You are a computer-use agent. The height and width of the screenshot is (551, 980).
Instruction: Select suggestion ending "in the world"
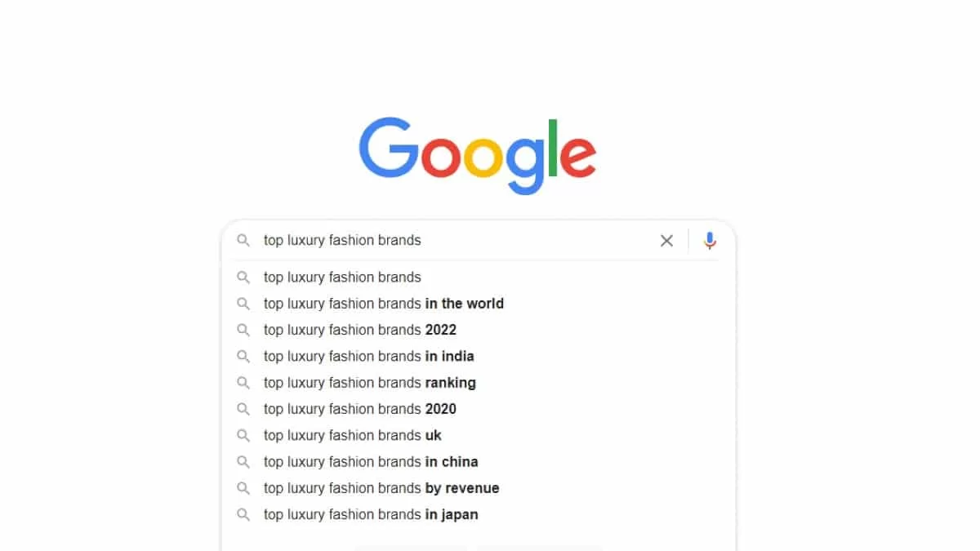click(x=383, y=304)
